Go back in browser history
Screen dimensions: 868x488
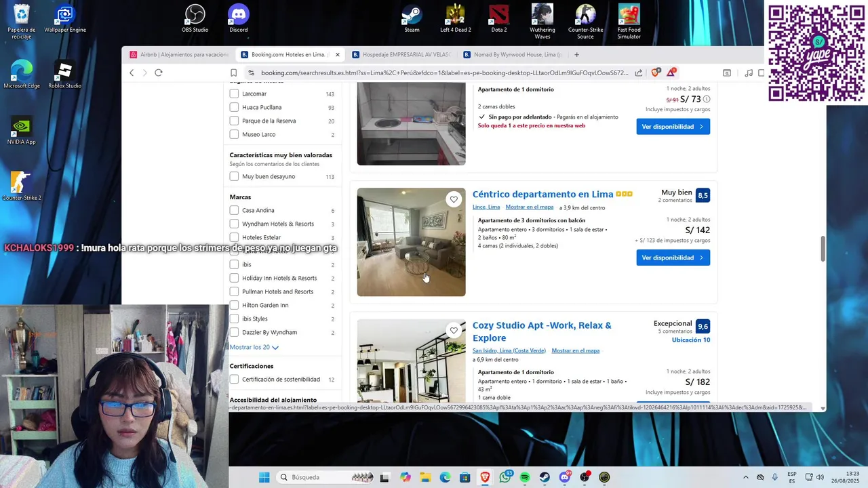(132, 73)
